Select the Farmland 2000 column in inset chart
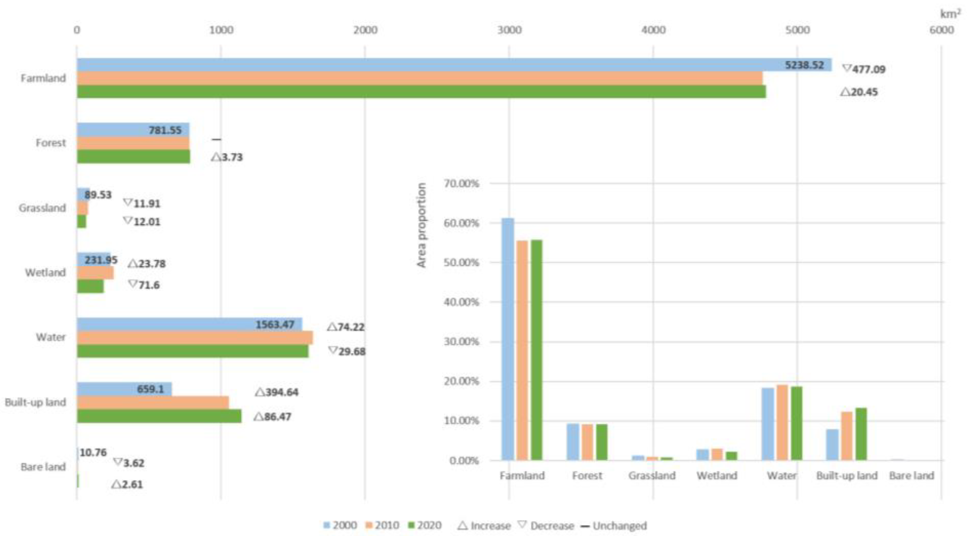 click(508, 338)
